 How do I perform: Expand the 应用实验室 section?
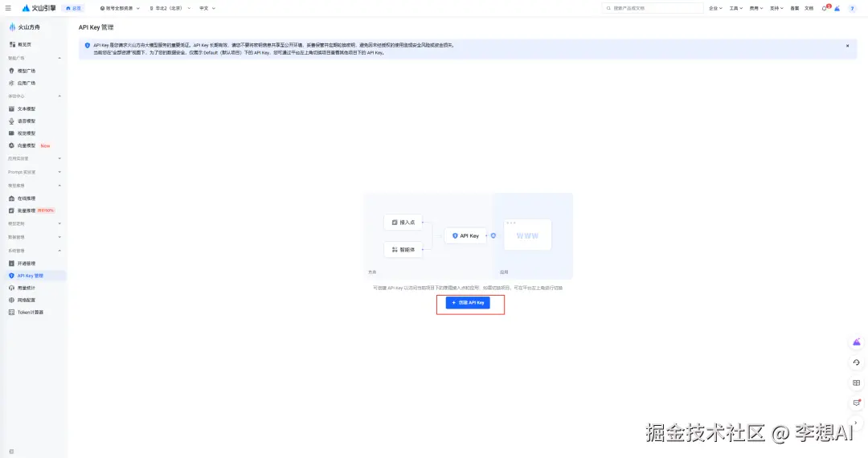(59, 159)
